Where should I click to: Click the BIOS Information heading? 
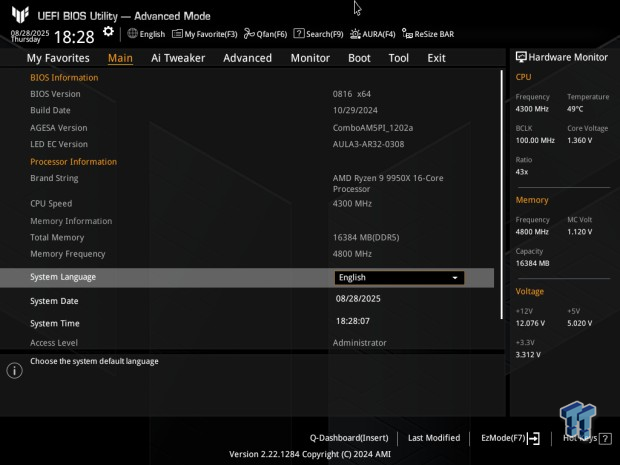pyautogui.click(x=64, y=78)
